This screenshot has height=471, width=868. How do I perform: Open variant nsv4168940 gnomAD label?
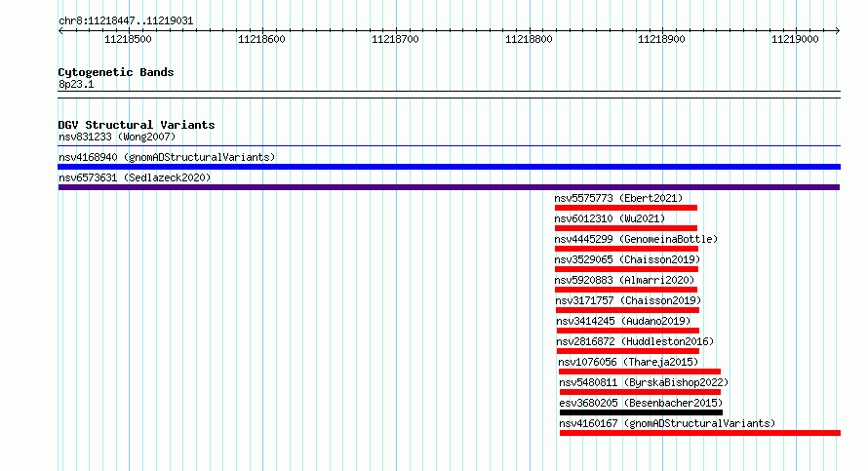[167, 157]
